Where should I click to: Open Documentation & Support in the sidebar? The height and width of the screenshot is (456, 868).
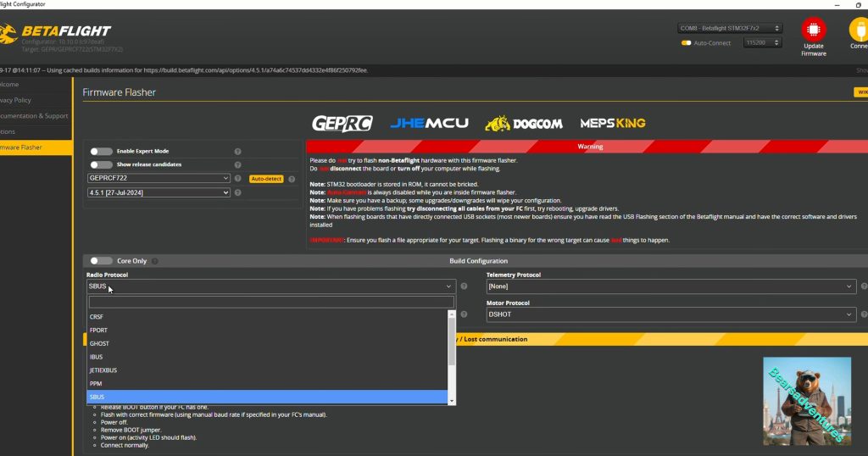[34, 116]
